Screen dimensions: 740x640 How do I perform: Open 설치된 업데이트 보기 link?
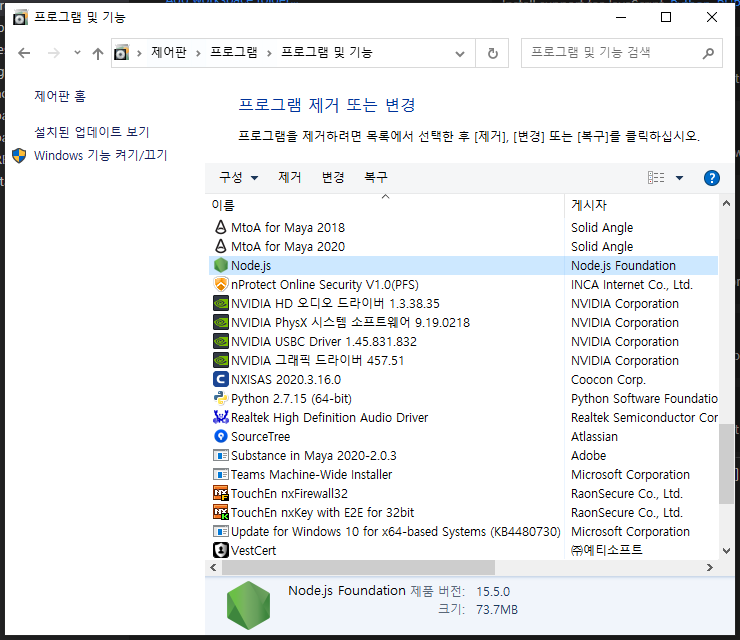point(92,132)
